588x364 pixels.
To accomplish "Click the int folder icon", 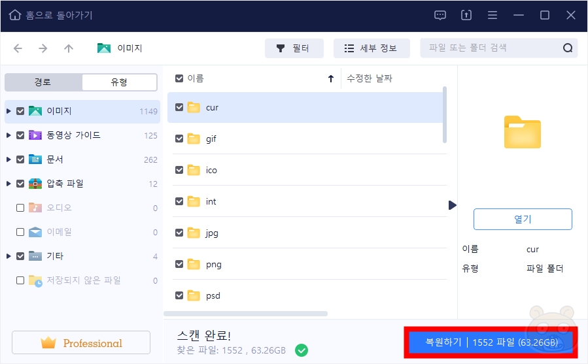I will click(x=194, y=202).
